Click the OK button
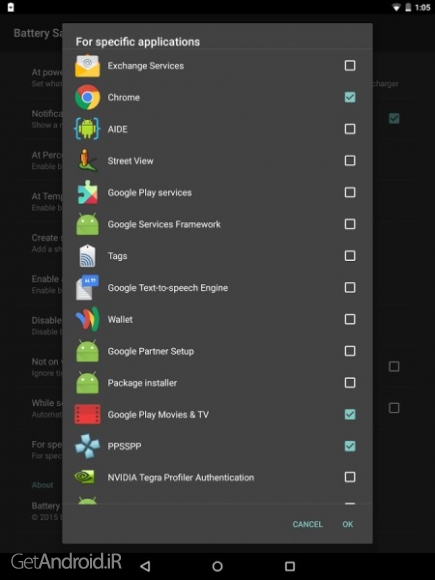 point(348,524)
